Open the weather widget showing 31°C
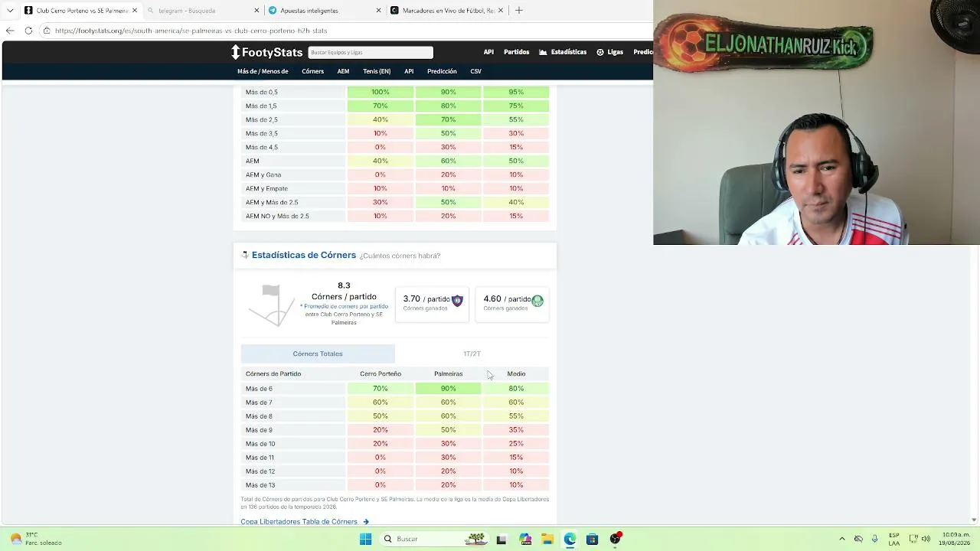Screen dimensions: 980x551 click(x=38, y=539)
